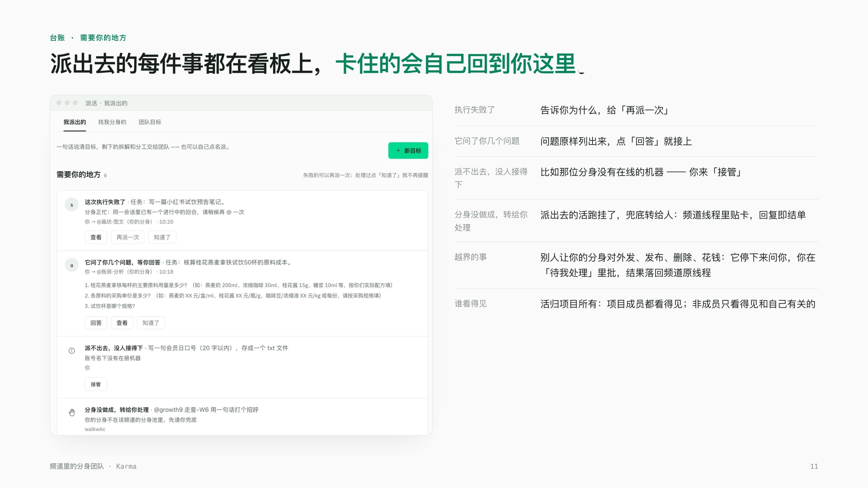Click 查看 on the failed execution card
The width and height of the screenshot is (868, 488).
pyautogui.click(x=96, y=237)
